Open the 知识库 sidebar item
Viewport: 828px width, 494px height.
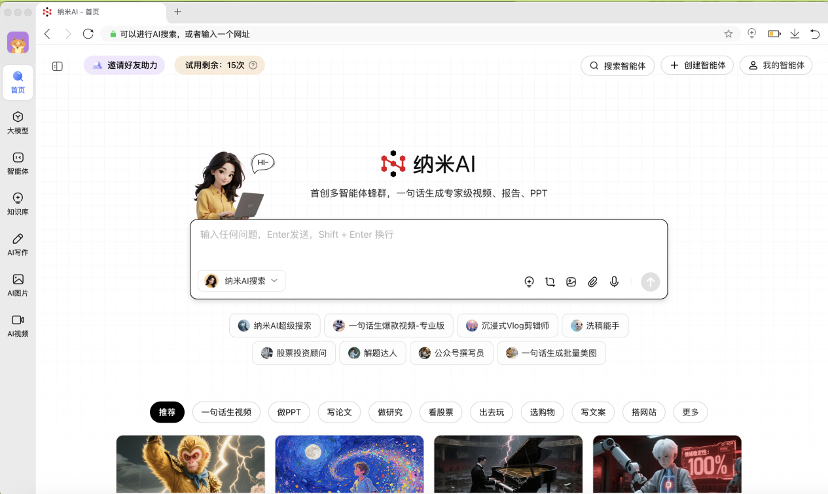click(18, 204)
